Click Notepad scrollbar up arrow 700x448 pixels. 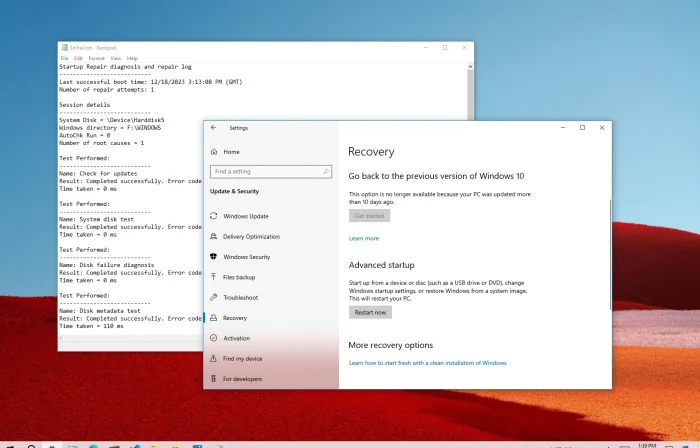pyautogui.click(x=470, y=66)
